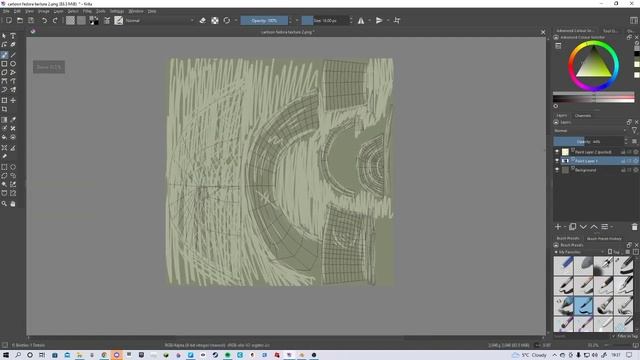Expand the add layer type arrow
Viewport: 640px width, 360px height.
[x=565, y=227]
